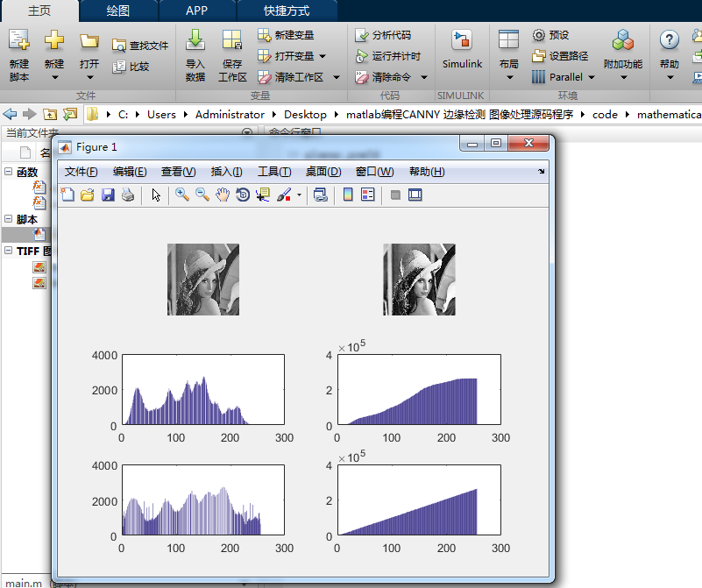
Task: Click the Link Plot icon
Action: click(321, 195)
